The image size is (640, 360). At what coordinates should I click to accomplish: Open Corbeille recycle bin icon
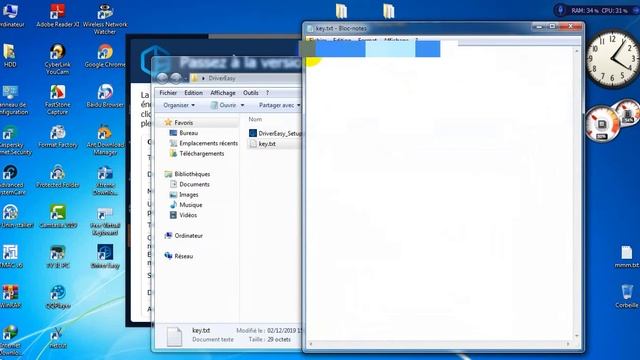point(627,297)
